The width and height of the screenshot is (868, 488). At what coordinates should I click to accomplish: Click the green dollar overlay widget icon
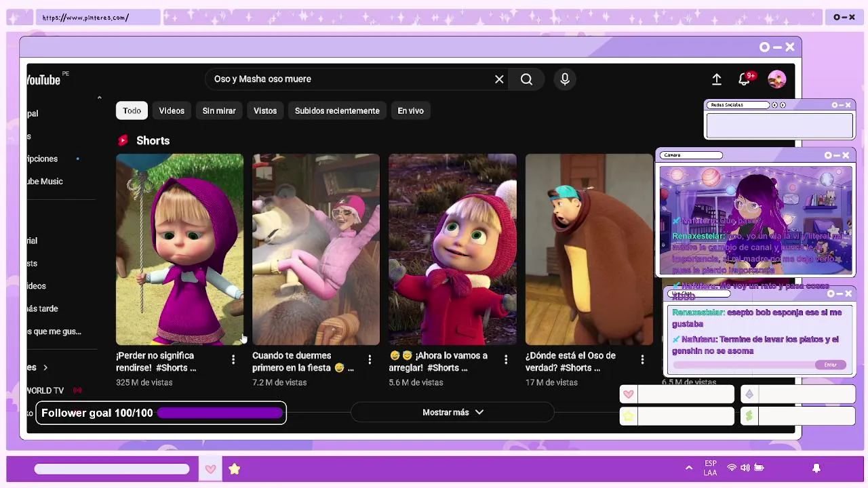[749, 416]
